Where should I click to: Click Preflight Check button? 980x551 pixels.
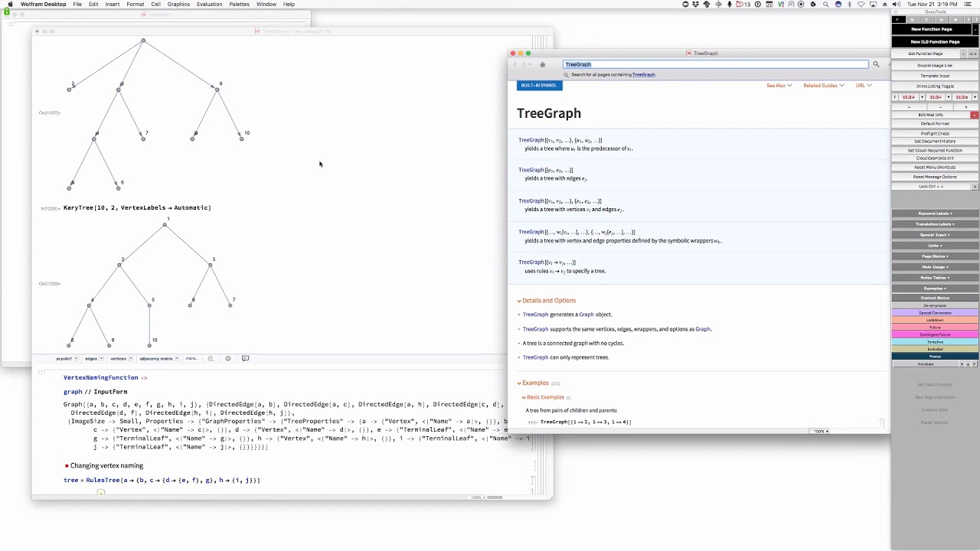pyautogui.click(x=935, y=134)
